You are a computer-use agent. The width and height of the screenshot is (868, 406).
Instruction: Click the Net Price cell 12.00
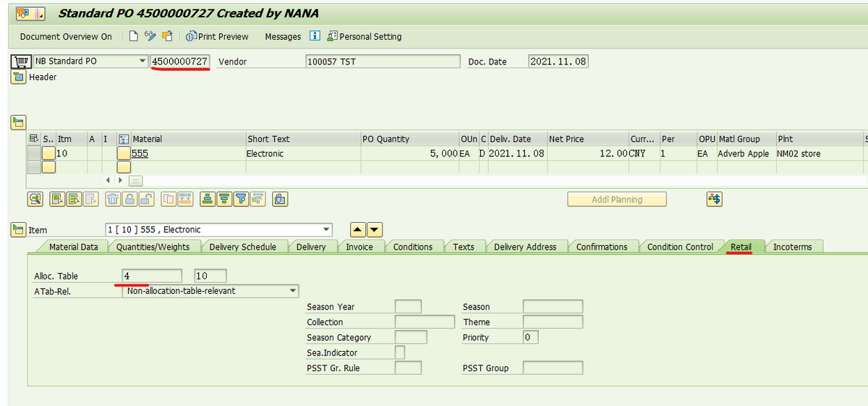[587, 153]
